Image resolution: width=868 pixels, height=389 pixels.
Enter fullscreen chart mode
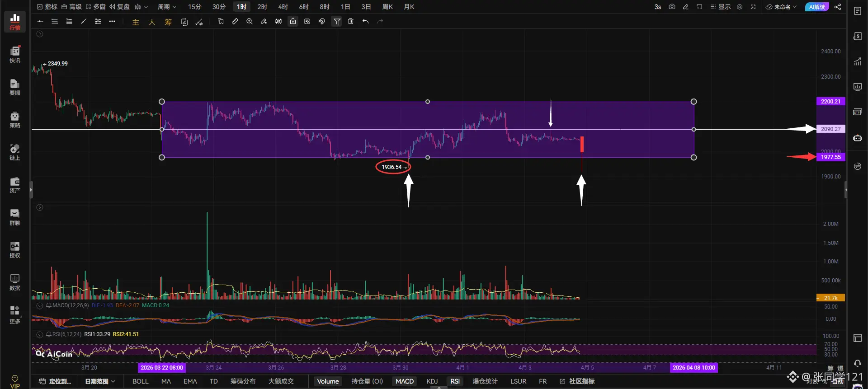click(x=753, y=7)
